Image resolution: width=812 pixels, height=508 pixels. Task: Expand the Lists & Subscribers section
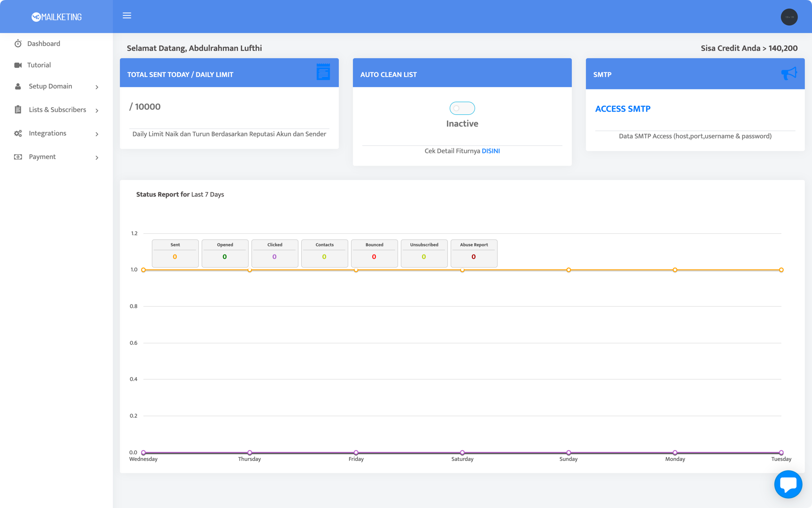point(57,109)
